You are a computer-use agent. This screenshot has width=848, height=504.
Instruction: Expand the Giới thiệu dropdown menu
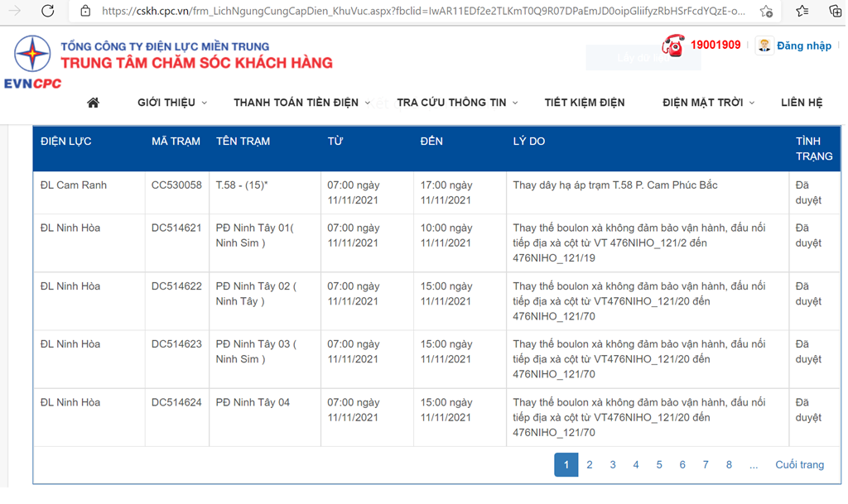coord(172,103)
